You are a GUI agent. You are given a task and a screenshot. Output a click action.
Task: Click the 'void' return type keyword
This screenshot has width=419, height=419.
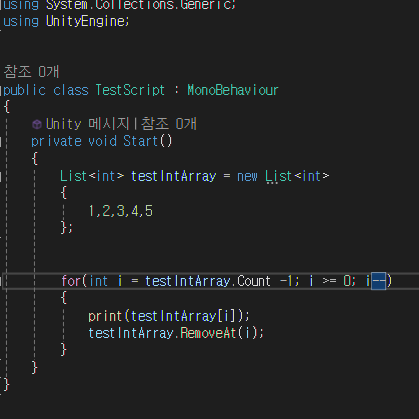tap(102, 141)
